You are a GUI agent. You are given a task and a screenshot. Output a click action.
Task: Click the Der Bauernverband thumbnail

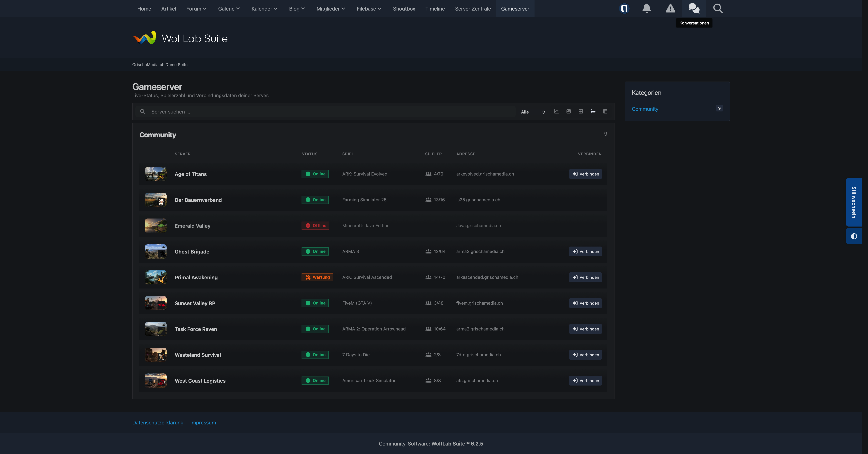[156, 200]
